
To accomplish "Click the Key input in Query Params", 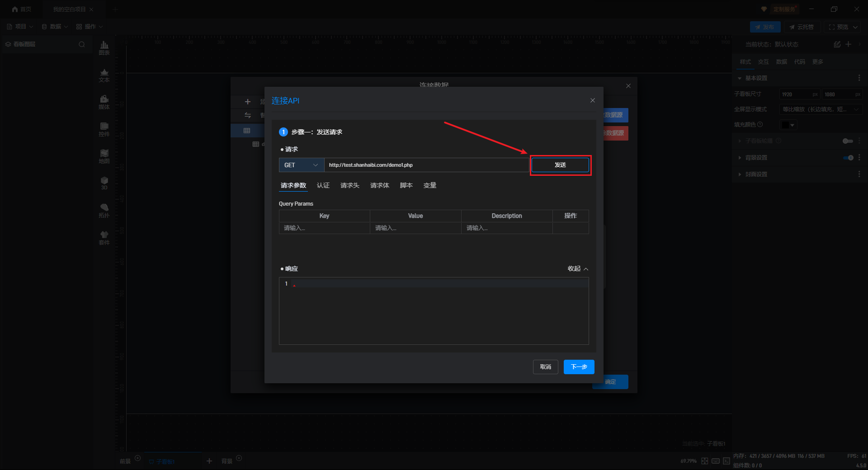I will (x=324, y=228).
